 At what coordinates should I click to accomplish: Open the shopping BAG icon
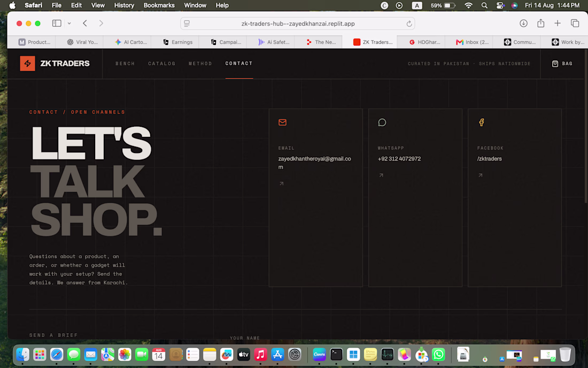click(555, 64)
